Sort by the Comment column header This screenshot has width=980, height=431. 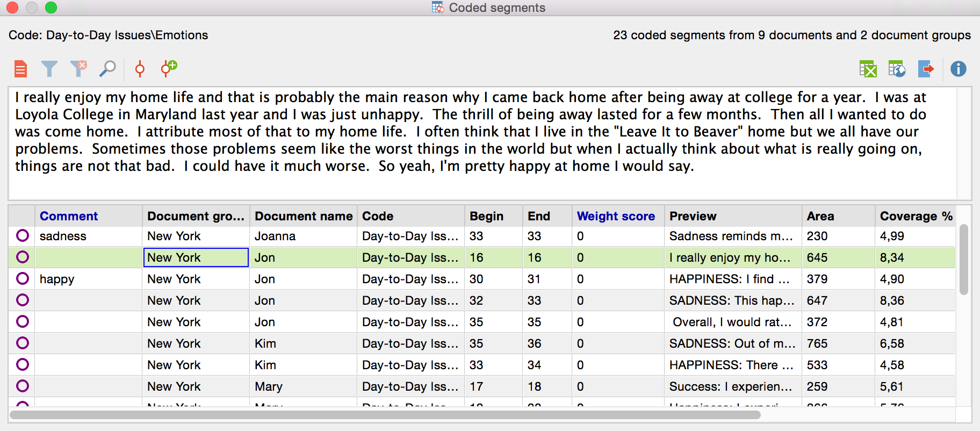tap(69, 216)
